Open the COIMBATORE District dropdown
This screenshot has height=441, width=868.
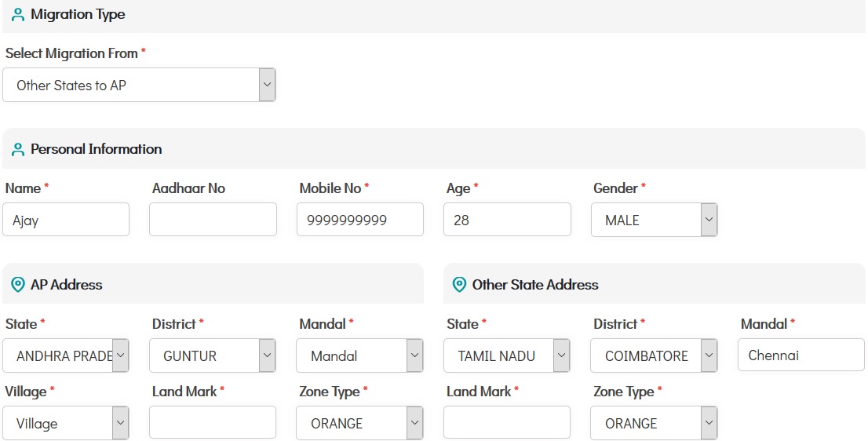pyautogui.click(x=654, y=355)
